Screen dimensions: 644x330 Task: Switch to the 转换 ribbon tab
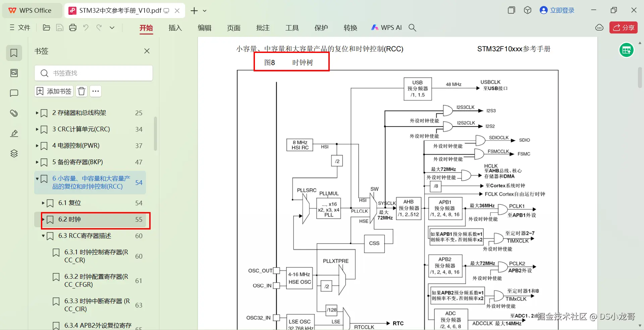(351, 28)
